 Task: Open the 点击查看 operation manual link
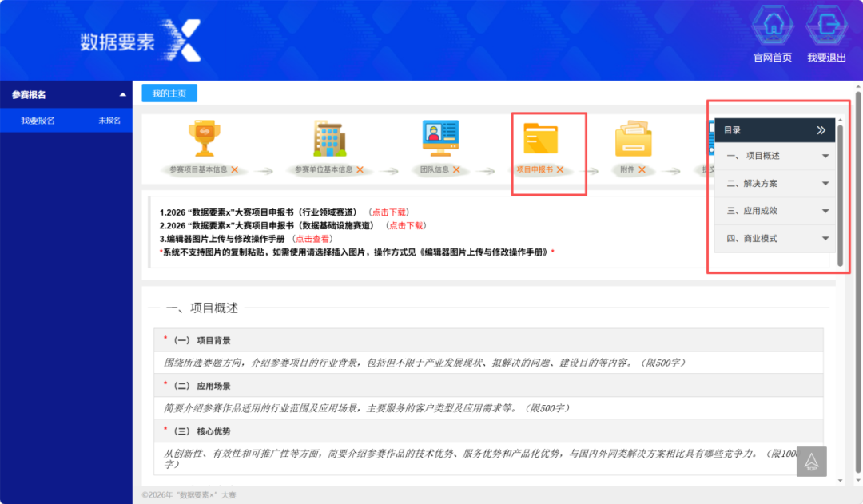point(312,239)
